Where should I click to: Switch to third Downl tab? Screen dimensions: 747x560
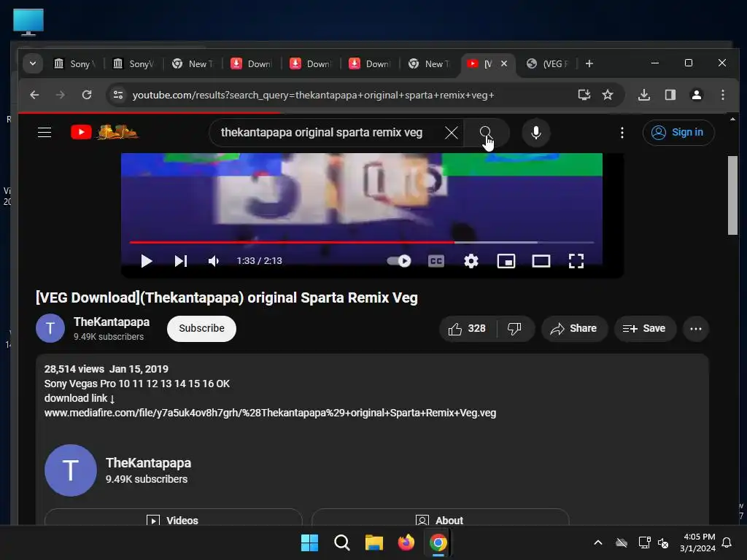pyautogui.click(x=370, y=64)
